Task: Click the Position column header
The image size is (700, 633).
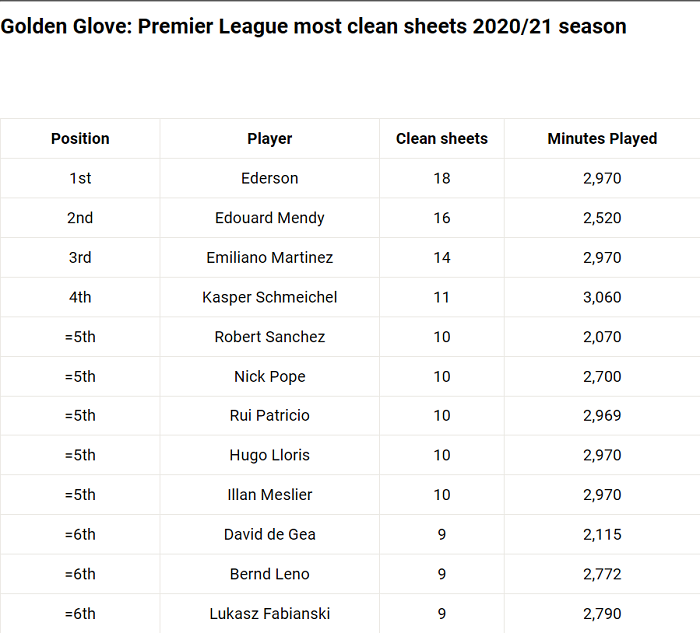Action: 80,139
